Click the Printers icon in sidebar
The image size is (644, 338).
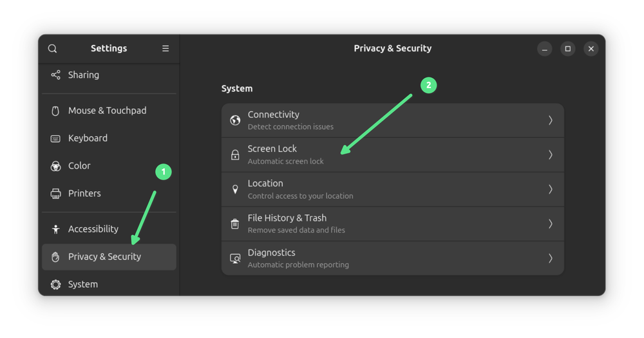56,194
